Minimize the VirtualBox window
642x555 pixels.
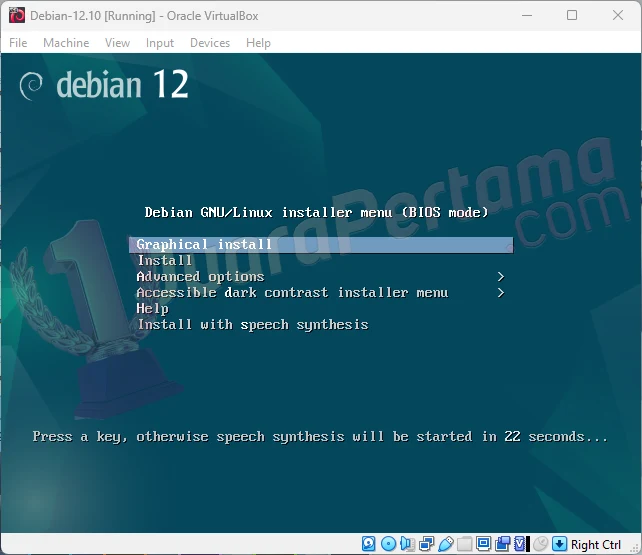[x=527, y=16]
